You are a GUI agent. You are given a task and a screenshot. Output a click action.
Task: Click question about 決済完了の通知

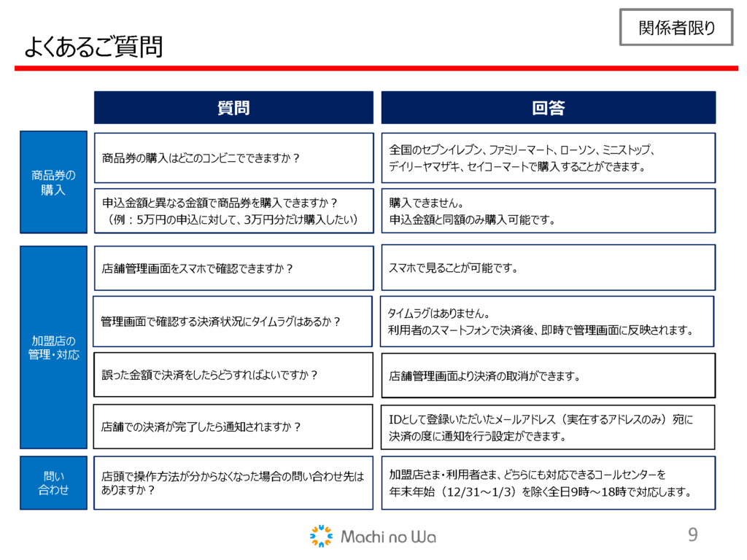tap(233, 427)
